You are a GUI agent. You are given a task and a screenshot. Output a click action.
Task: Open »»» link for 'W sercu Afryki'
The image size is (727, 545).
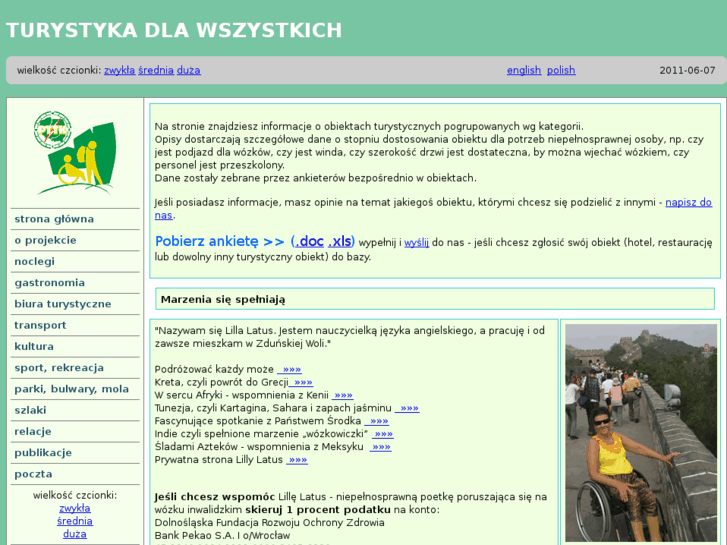coord(343,396)
